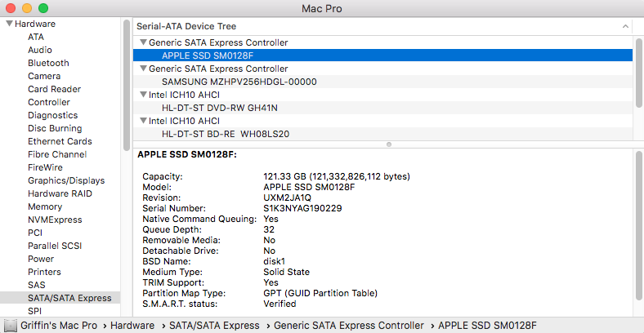Toggle sort order arrow in Serial-ATA Device Tree header

(x=625, y=26)
